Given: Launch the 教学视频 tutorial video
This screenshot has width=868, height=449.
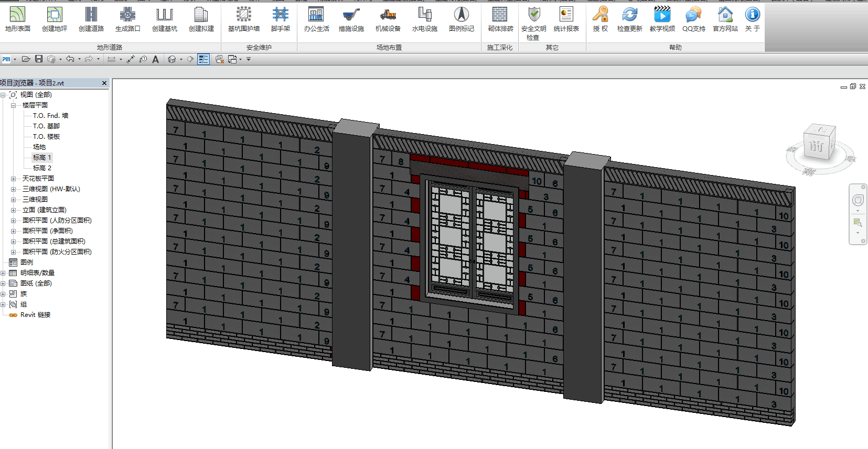Looking at the screenshot, I should (x=662, y=19).
